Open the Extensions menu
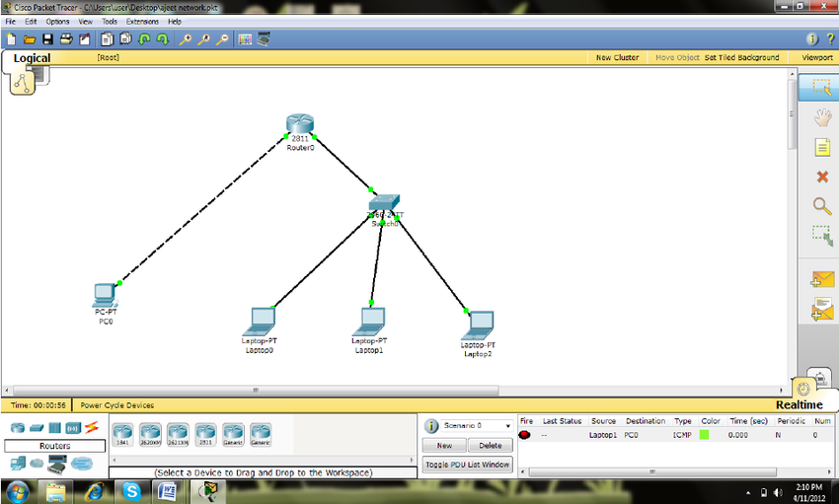 tap(142, 22)
